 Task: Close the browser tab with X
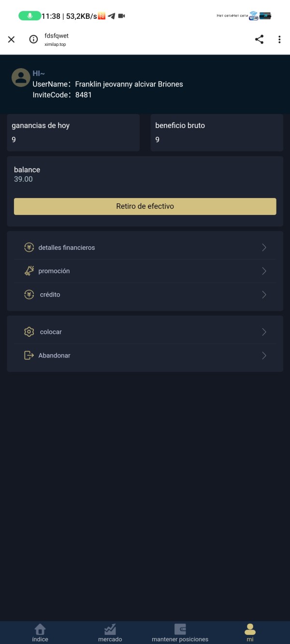12,40
